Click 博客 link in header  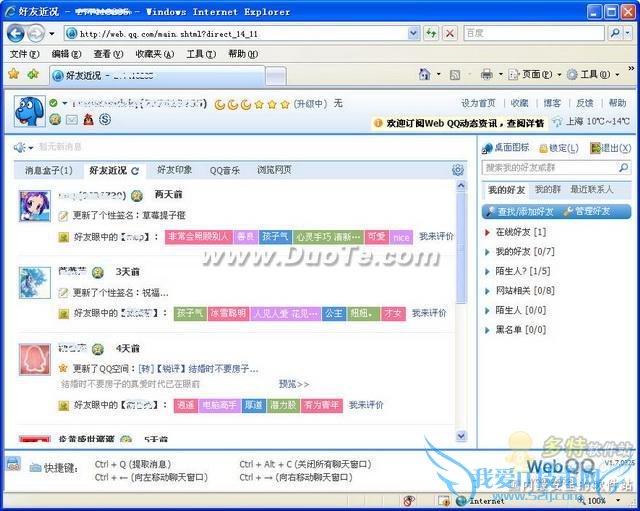[552, 103]
